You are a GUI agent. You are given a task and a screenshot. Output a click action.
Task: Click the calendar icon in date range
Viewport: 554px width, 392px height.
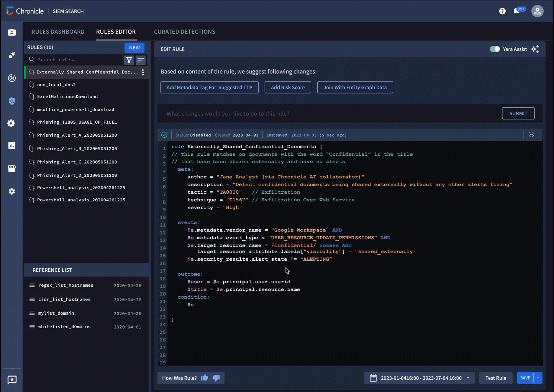click(373, 378)
